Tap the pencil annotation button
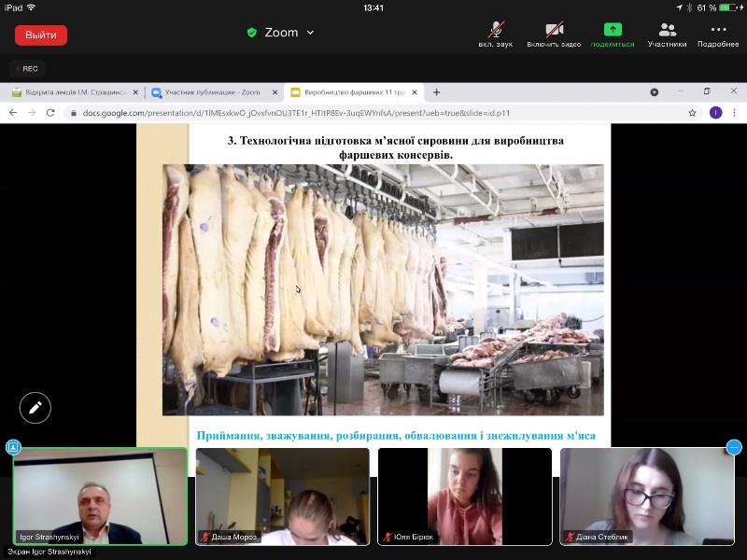Screen dimensions: 747x560 point(35,408)
